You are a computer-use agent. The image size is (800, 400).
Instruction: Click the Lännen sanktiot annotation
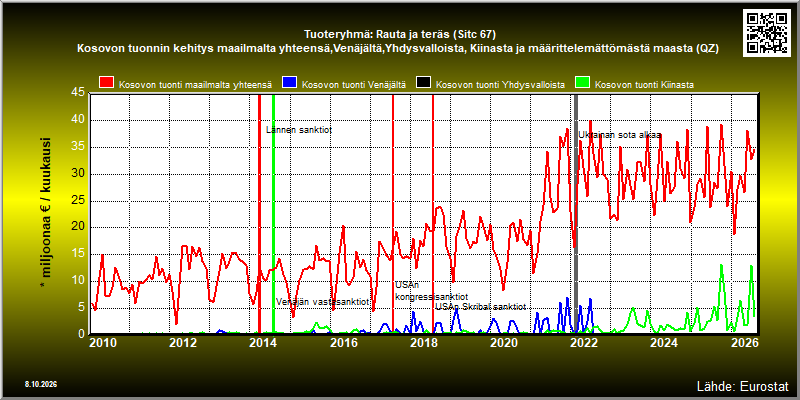[x=299, y=130]
